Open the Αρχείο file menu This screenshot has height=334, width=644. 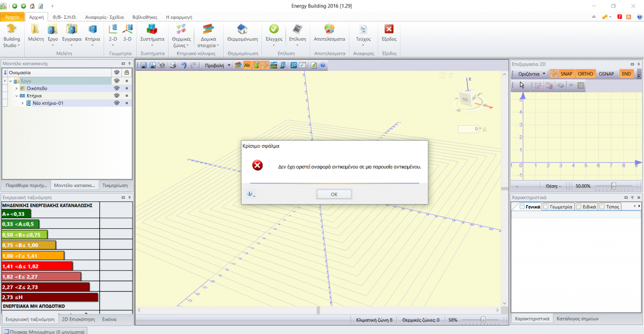tap(12, 17)
